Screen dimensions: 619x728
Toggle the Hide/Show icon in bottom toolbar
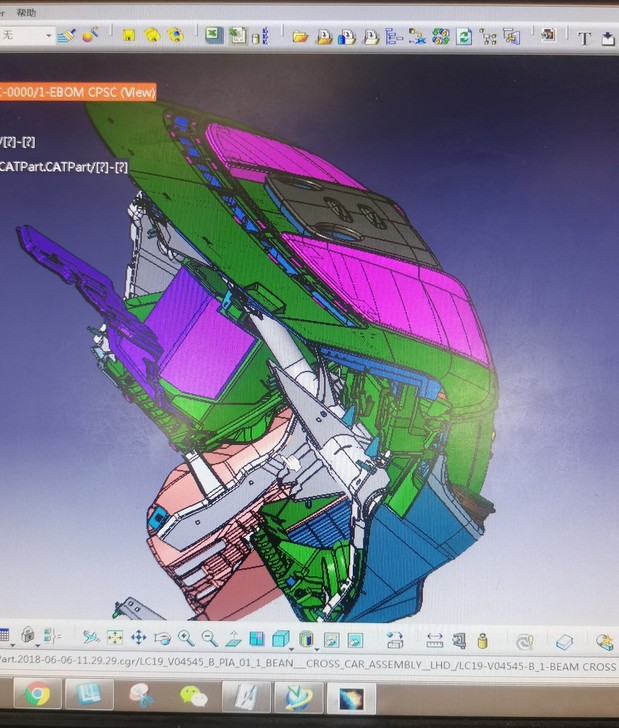click(331, 638)
